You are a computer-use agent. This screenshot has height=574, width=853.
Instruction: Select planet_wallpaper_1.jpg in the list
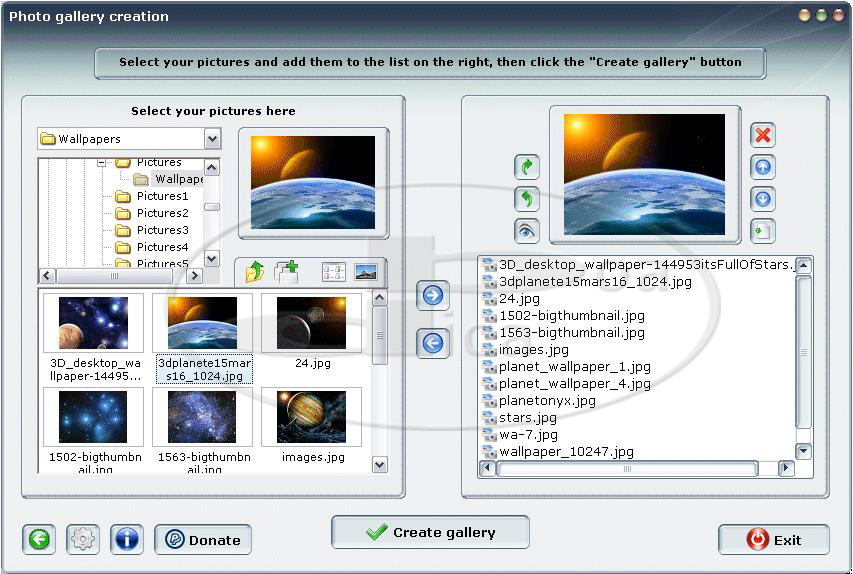tap(574, 367)
